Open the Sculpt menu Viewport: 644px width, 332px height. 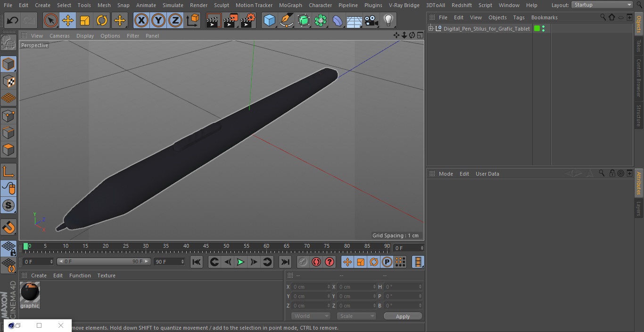(x=221, y=5)
